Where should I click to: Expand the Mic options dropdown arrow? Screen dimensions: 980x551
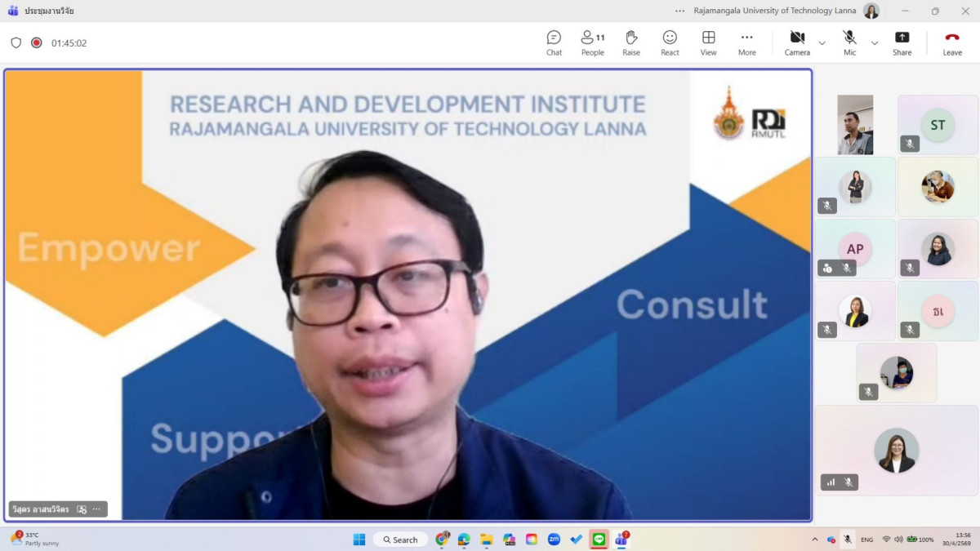click(x=875, y=42)
